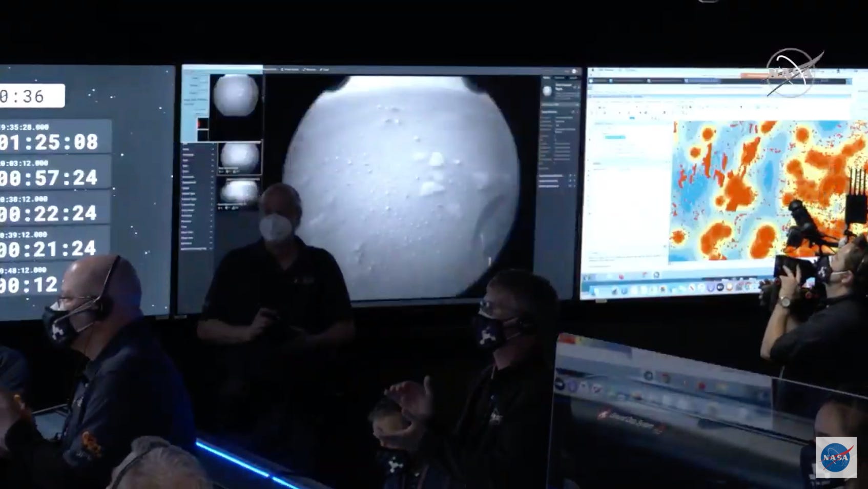Viewport: 868px width, 489px height.
Task: Click the small red swatch beside top thumbnail
Action: 202,124
